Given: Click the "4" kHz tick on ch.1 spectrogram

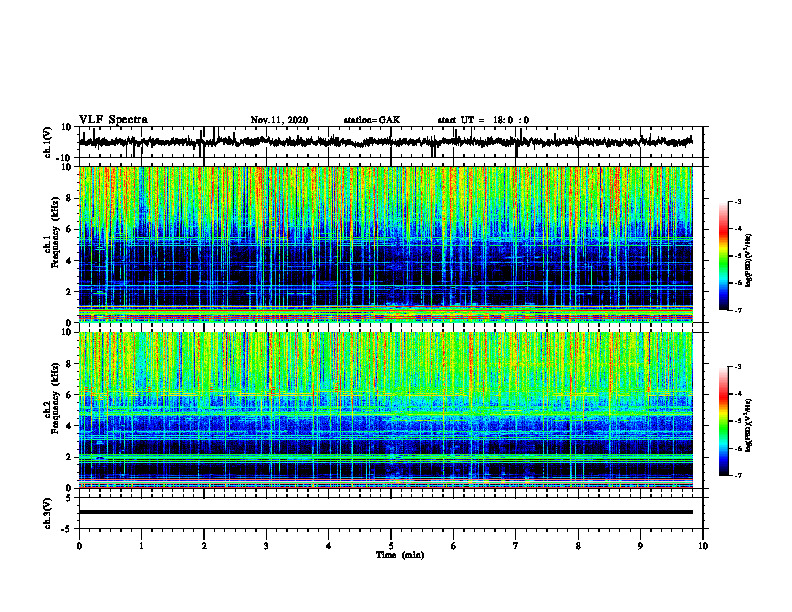Looking at the screenshot, I should point(70,261).
